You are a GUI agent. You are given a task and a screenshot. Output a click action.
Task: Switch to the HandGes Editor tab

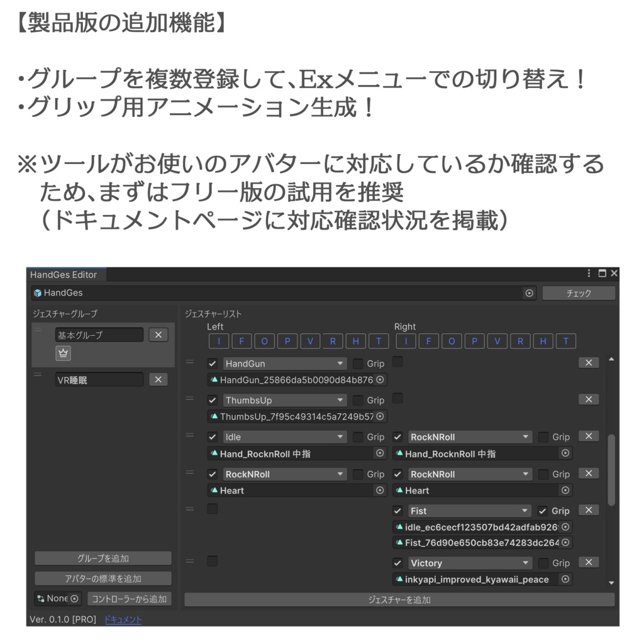pyautogui.click(x=65, y=274)
